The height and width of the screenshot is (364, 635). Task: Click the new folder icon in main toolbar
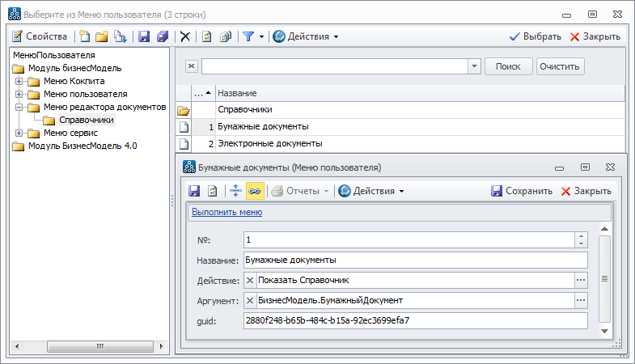pyautogui.click(x=102, y=36)
